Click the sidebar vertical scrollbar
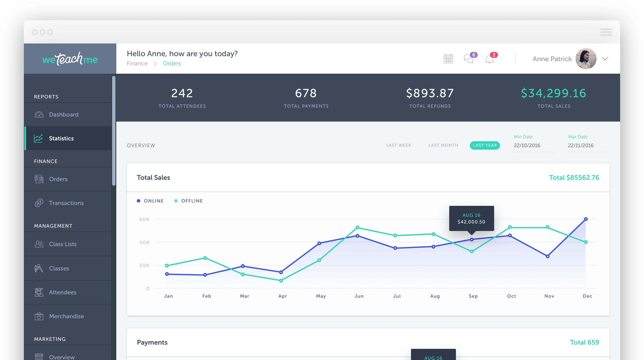This screenshot has height=360, width=644. (114, 131)
